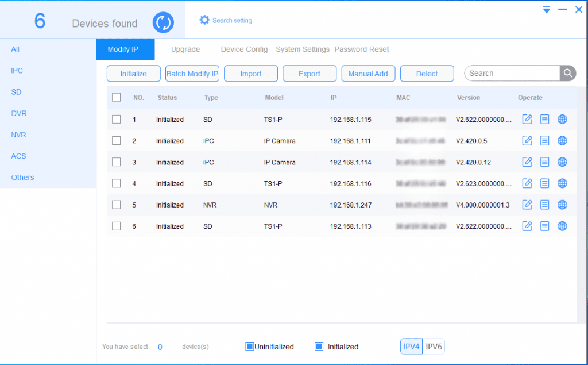Click the magnifier search icon
The width and height of the screenshot is (588, 365).
coord(568,74)
